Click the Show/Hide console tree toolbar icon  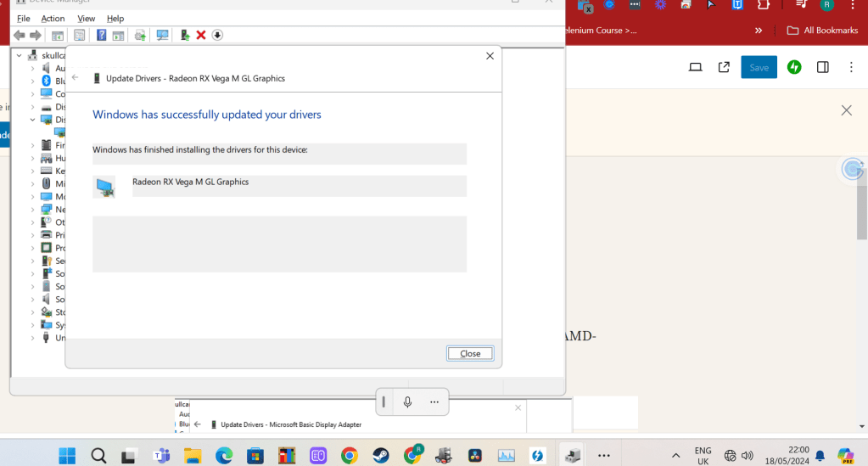(x=58, y=36)
